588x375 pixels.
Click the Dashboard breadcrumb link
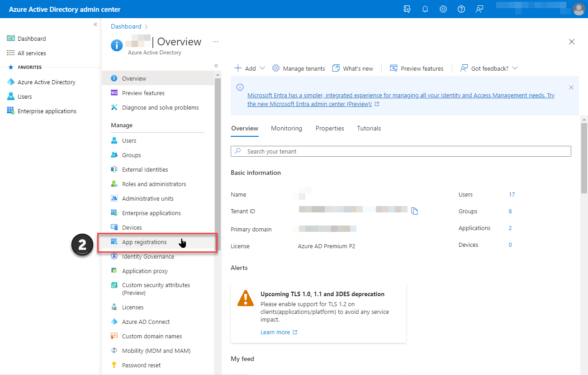click(x=126, y=26)
